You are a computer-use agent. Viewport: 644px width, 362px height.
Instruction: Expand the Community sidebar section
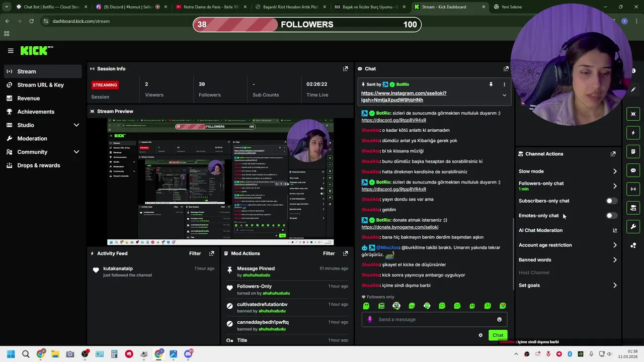[76, 152]
